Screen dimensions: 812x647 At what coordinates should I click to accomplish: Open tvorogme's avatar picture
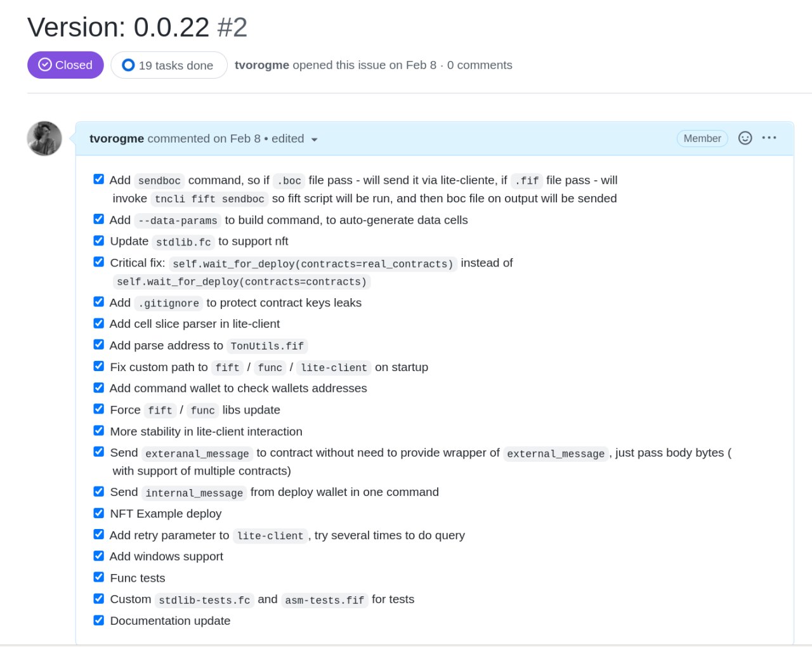tap(44, 138)
